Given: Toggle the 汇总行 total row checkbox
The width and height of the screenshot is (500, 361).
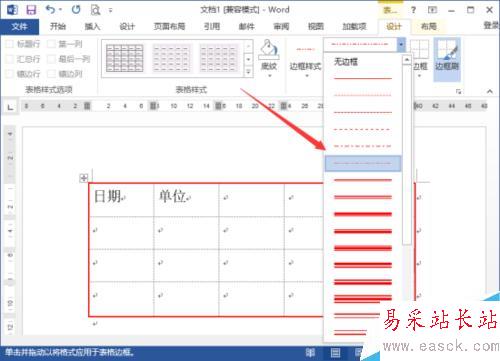Looking at the screenshot, I should click(10, 59).
